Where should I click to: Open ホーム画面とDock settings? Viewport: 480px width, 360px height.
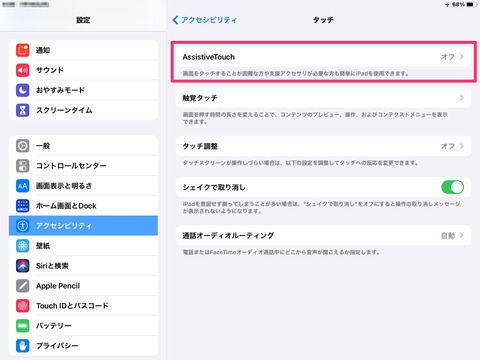83,206
